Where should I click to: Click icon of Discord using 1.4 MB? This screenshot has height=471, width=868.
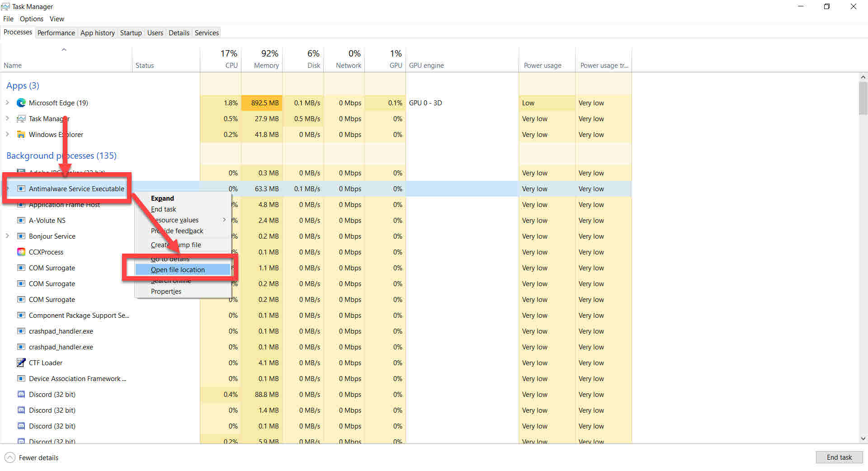pyautogui.click(x=21, y=410)
